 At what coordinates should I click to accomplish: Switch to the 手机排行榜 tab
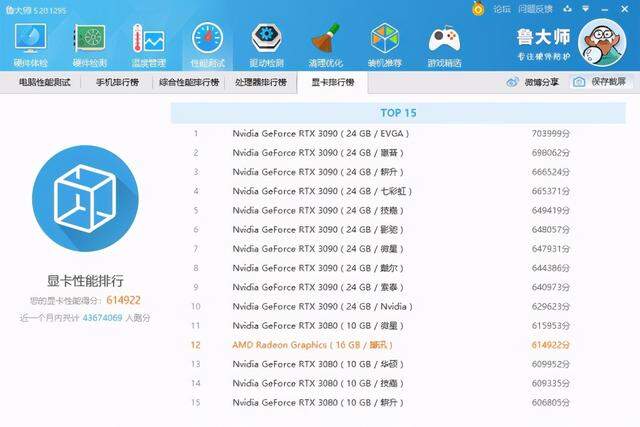[118, 82]
